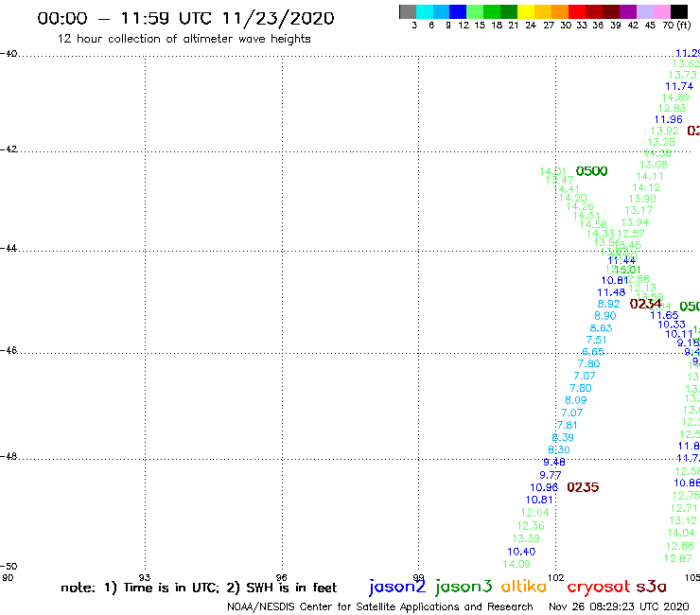
Task: Select the 11.48 blue reading
Action: coord(611,292)
